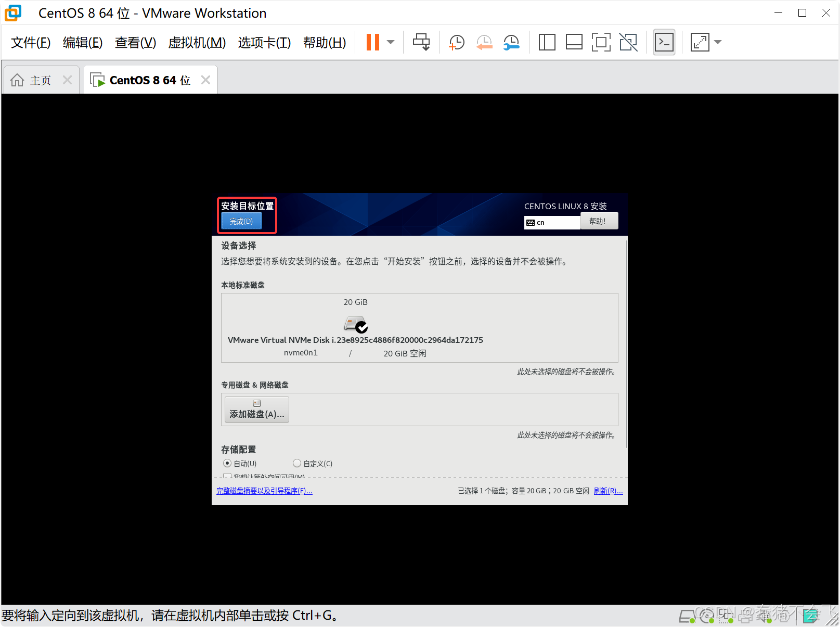Open the power options dropdown arrow
Screen dimensions: 840x627
[391, 42]
